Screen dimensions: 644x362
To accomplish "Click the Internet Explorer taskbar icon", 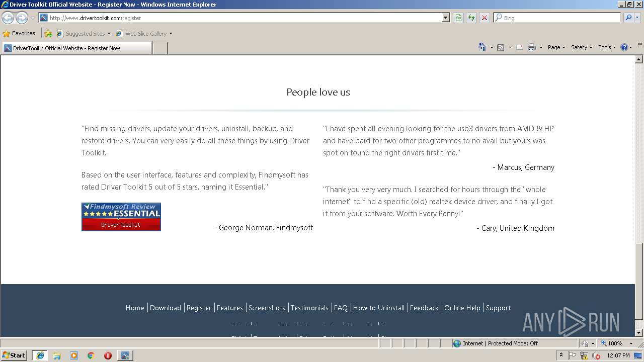I will tap(40, 355).
